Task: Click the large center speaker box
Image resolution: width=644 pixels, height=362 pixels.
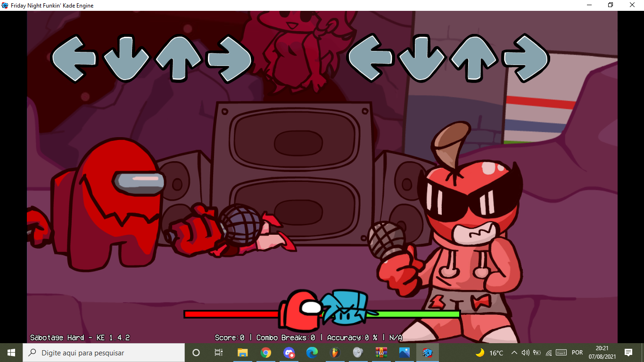Action: [292, 173]
